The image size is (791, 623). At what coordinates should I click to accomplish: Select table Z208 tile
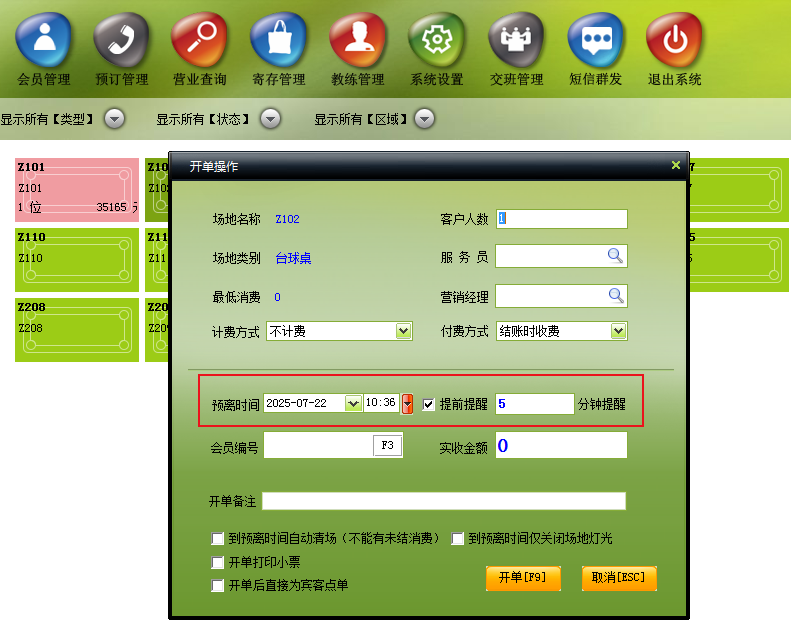[77, 330]
